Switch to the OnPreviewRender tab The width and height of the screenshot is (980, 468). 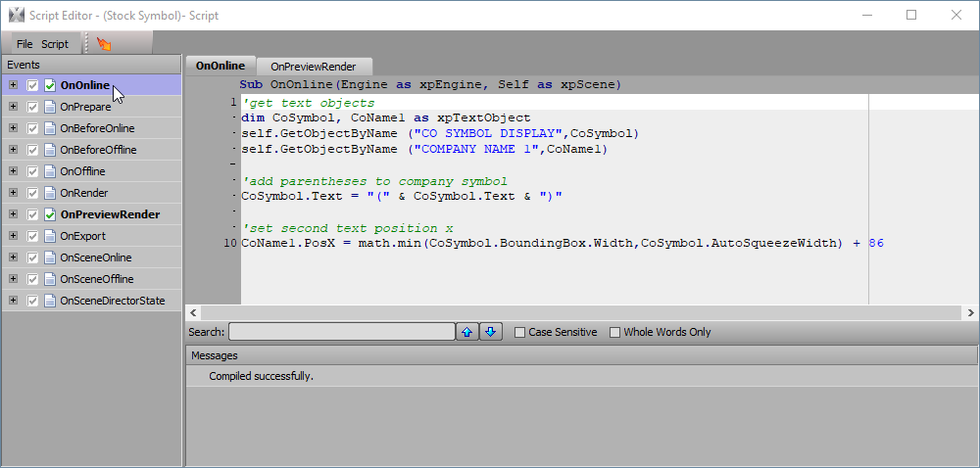point(314,67)
